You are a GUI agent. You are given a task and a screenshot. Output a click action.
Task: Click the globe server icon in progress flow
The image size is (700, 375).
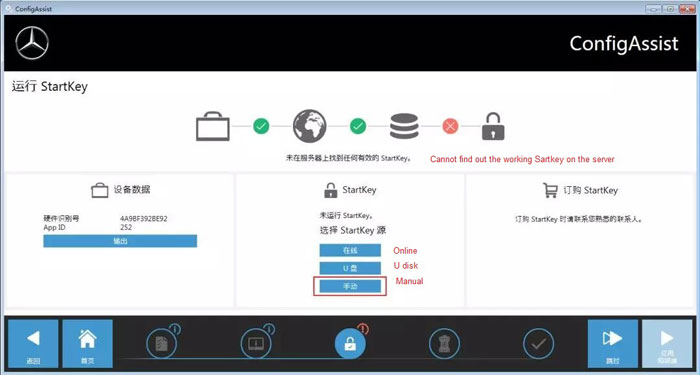tap(309, 126)
